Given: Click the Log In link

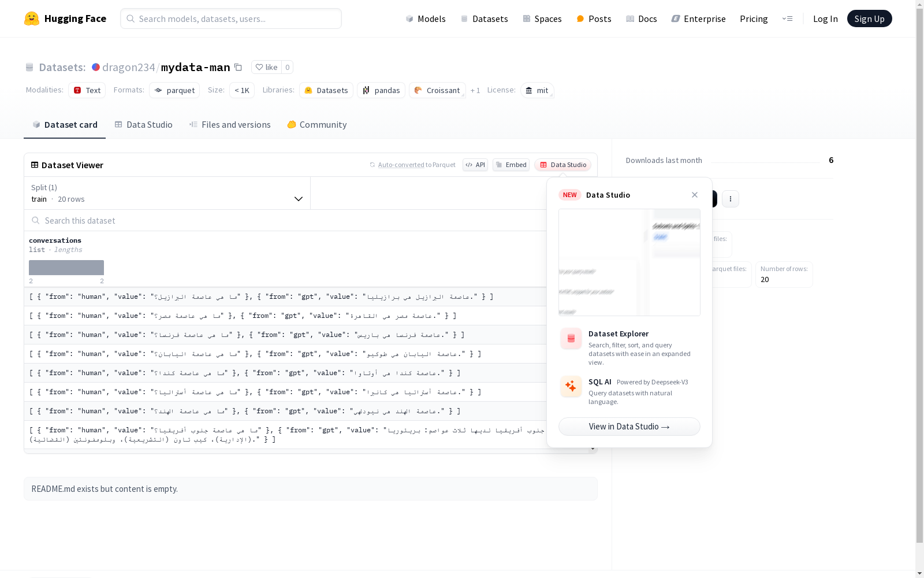Looking at the screenshot, I should 825,18.
